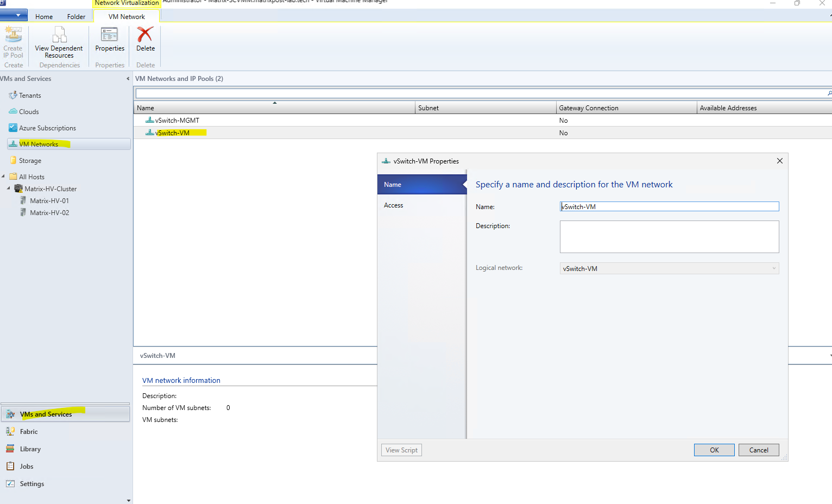
Task: Open the Name page in properties dialog
Action: tap(422, 185)
